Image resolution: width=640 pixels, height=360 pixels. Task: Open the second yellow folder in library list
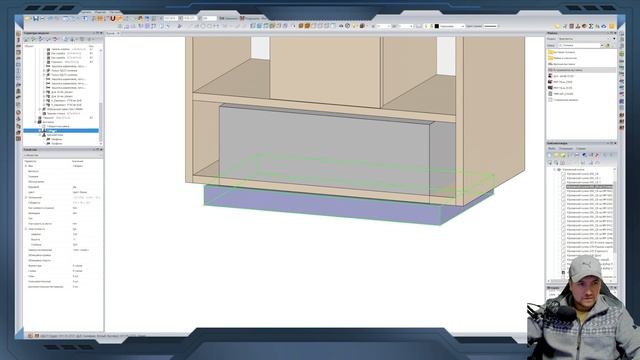(550, 58)
